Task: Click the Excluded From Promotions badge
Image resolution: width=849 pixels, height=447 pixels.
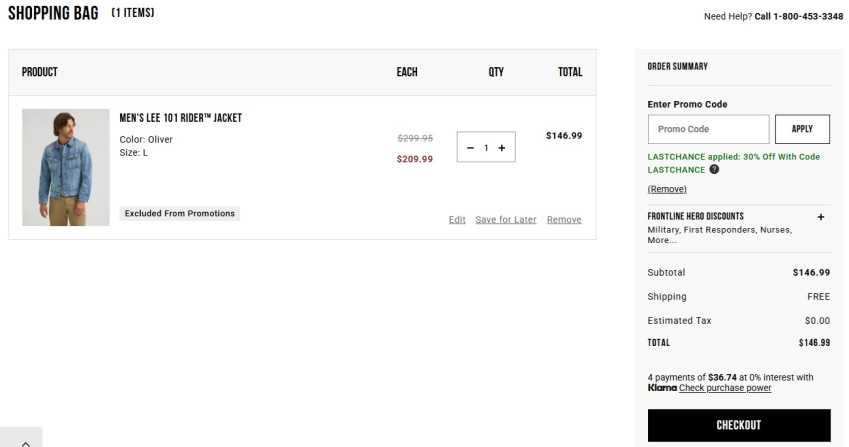Action: click(x=180, y=213)
